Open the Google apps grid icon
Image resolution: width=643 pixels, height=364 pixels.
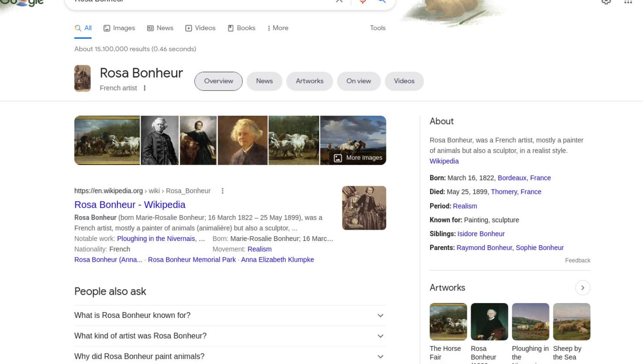[x=628, y=2]
